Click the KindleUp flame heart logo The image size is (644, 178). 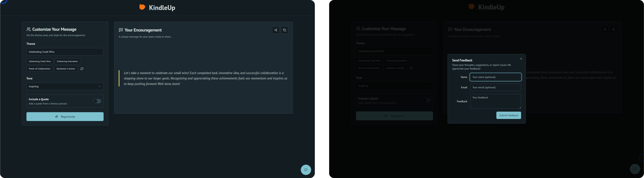(142, 7)
